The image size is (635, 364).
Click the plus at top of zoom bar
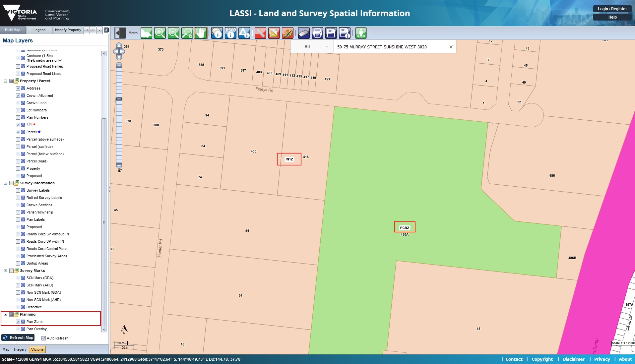click(119, 65)
